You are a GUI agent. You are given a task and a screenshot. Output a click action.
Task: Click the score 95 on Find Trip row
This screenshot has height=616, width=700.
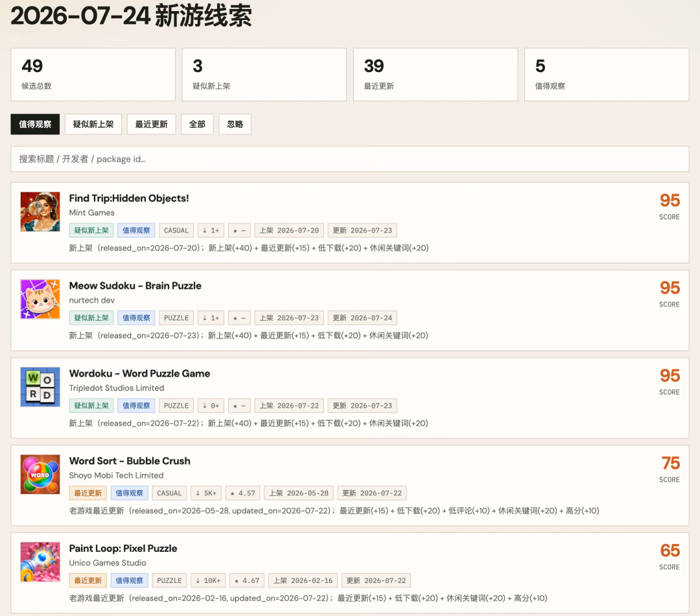point(670,200)
